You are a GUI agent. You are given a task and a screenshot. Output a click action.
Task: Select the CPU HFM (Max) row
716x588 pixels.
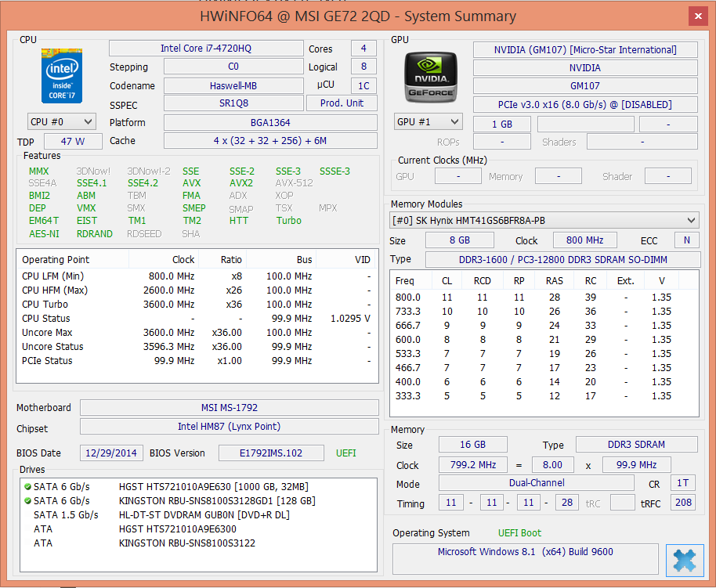197,290
